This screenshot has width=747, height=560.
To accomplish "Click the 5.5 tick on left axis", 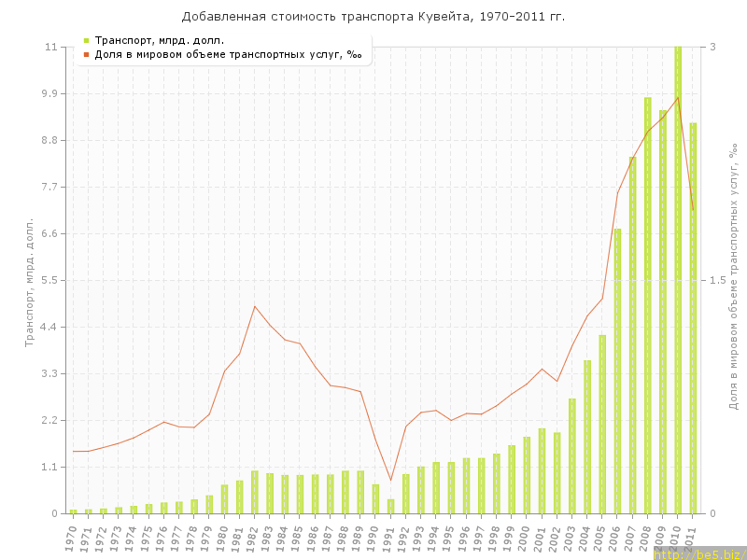I will (x=48, y=280).
